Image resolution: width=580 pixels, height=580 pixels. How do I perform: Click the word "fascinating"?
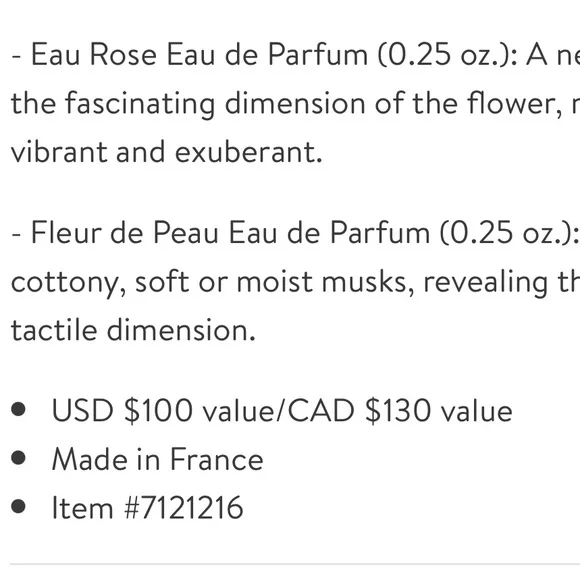point(140,104)
